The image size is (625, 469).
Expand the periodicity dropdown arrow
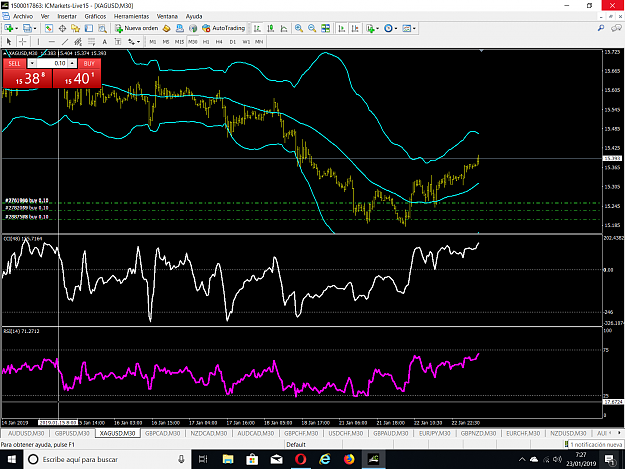click(396, 28)
